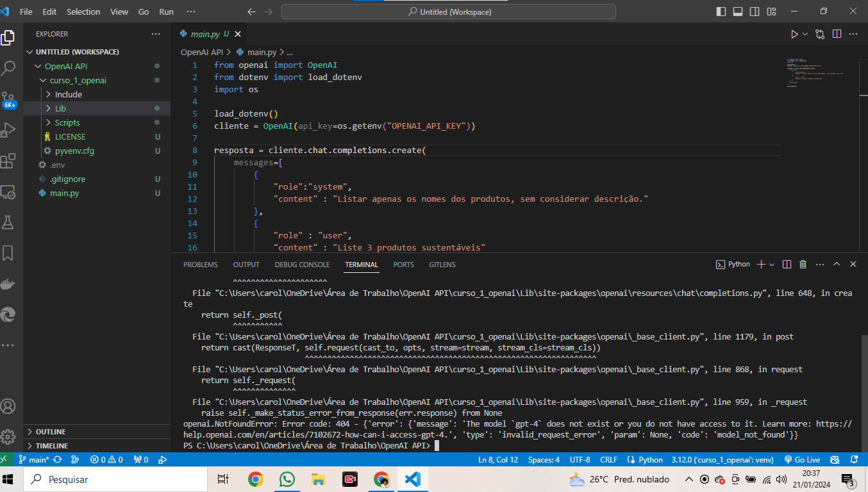Open the Docker view icon
Image resolution: width=868 pixels, height=492 pixels.
pyautogui.click(x=8, y=283)
